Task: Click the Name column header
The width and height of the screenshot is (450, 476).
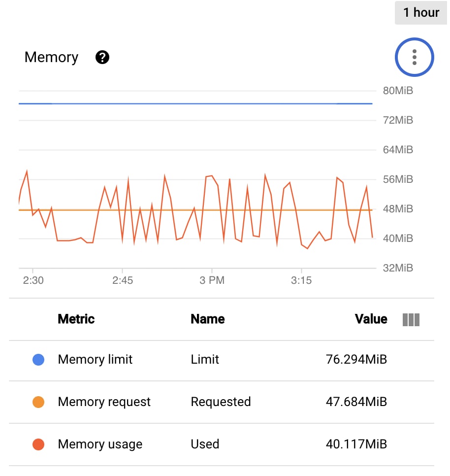Action: tap(208, 319)
